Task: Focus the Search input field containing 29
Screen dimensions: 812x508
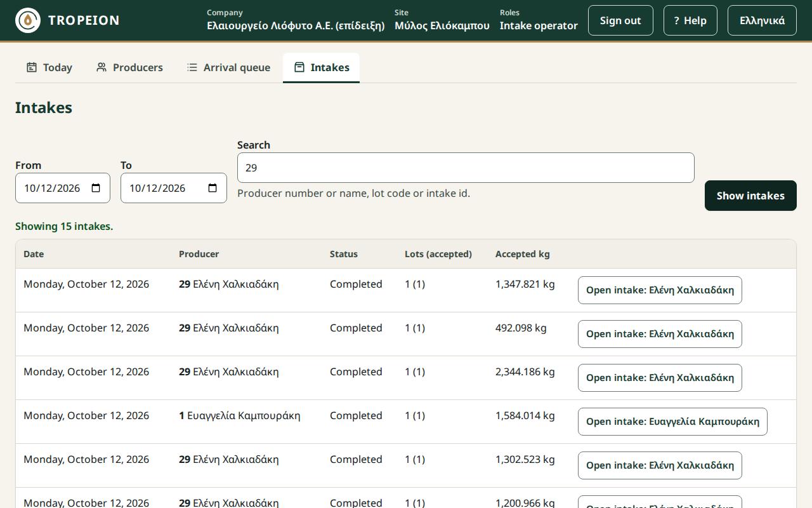Action: click(466, 168)
